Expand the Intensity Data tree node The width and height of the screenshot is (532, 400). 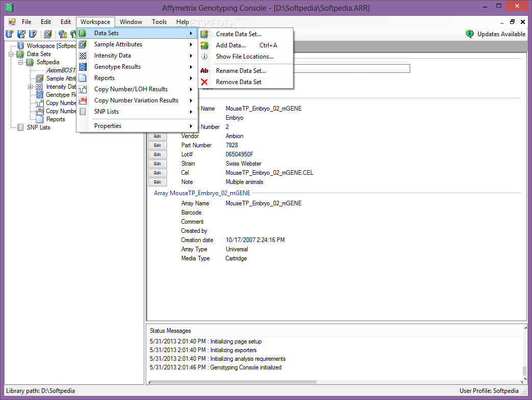pos(30,87)
